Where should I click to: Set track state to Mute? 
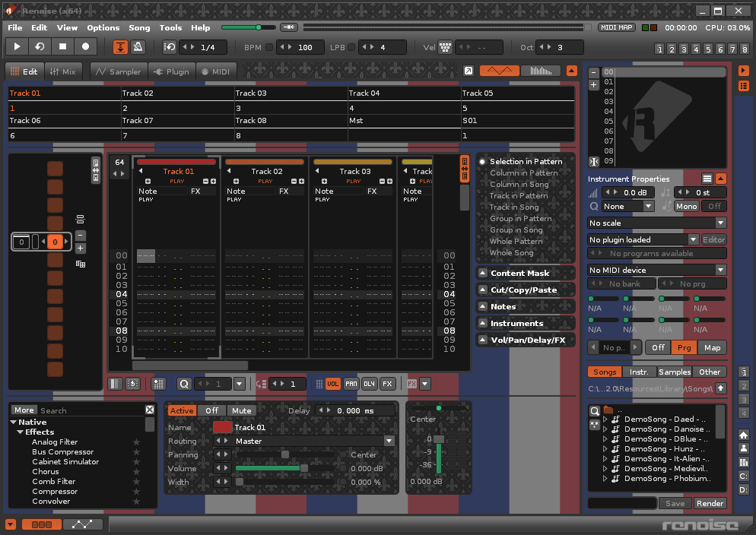pos(242,411)
